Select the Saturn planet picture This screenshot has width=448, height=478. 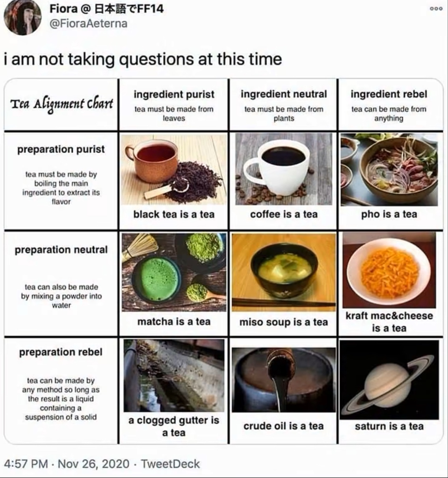tap(389, 380)
